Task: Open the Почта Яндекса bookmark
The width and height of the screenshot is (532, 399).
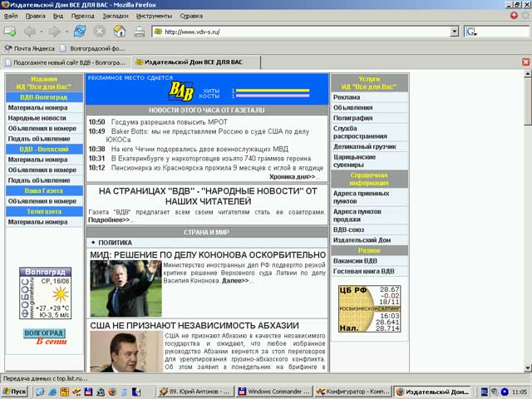Action: [x=30, y=48]
